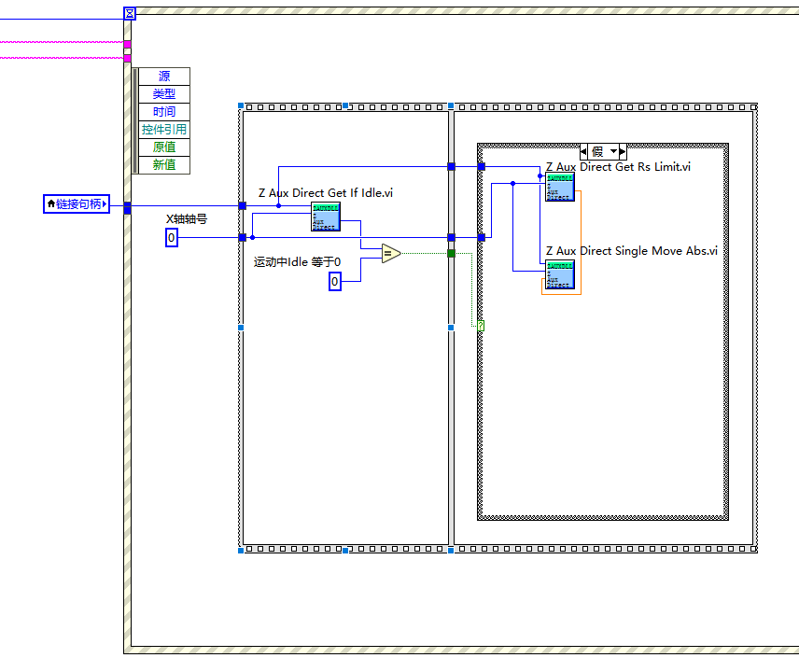The height and width of the screenshot is (672, 799).
Task: Click the next-case right arrow on the selector
Action: 624,151
